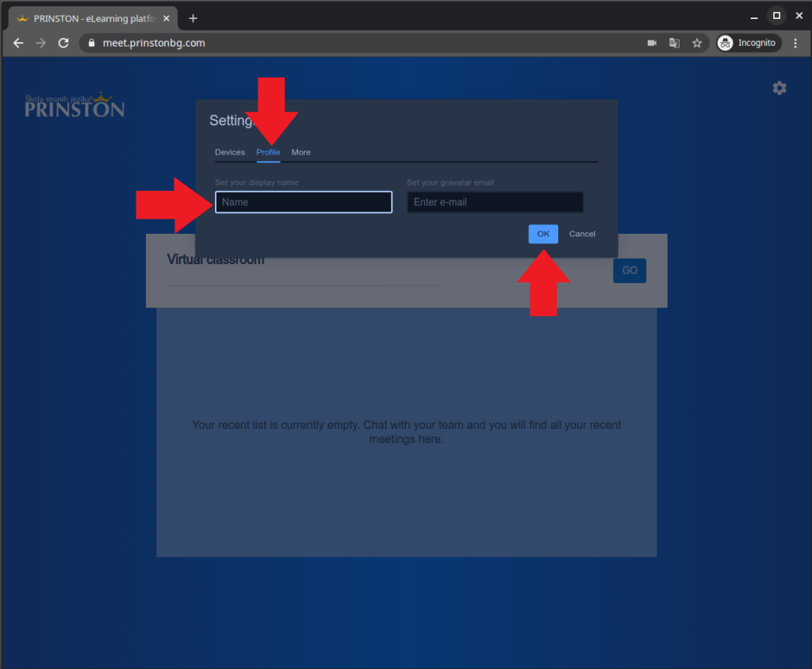Focus the Enter e-mail field
Image resolution: width=812 pixels, height=669 pixels.
pos(495,202)
